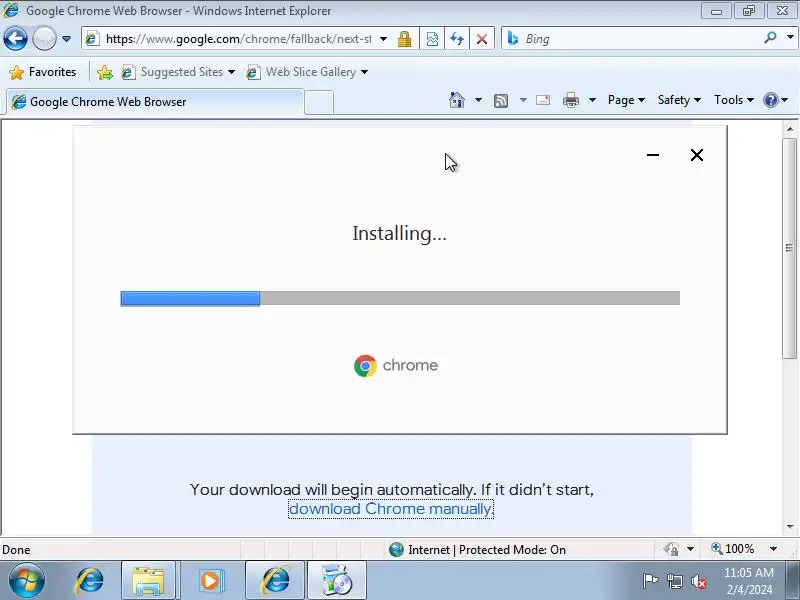800x600 pixels.
Task: Click the muted volume tray icon
Action: (699, 581)
